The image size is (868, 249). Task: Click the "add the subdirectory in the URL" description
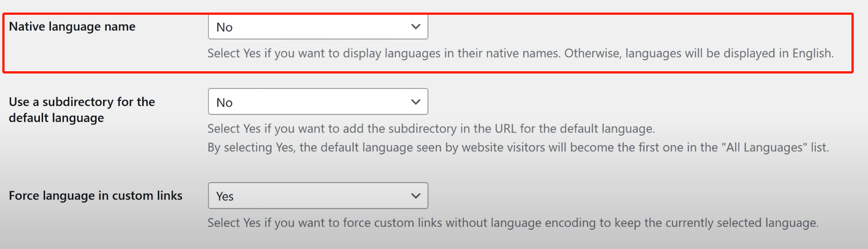click(431, 129)
